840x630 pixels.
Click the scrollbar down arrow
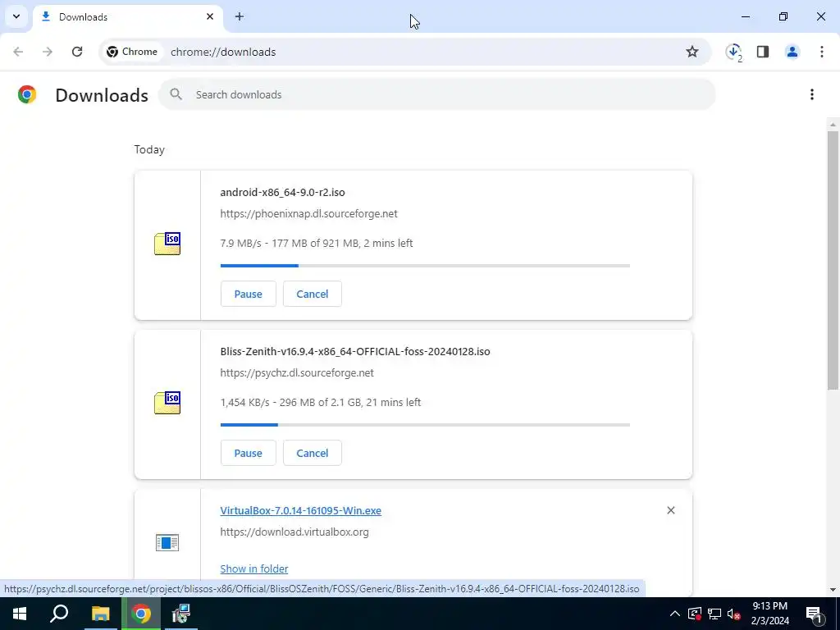click(x=833, y=590)
